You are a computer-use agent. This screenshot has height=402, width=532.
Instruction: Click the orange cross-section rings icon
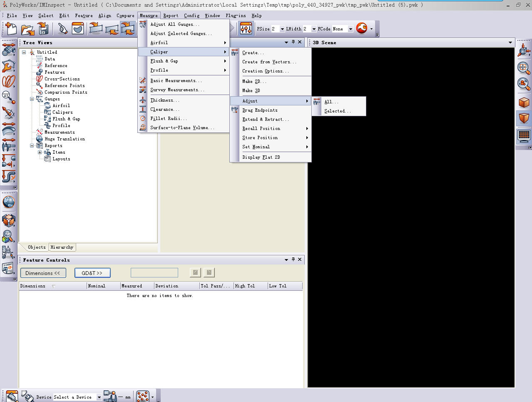pos(8,81)
